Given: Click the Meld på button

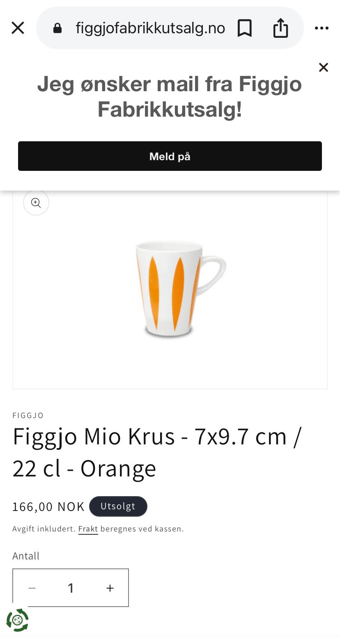Looking at the screenshot, I should [x=170, y=156].
